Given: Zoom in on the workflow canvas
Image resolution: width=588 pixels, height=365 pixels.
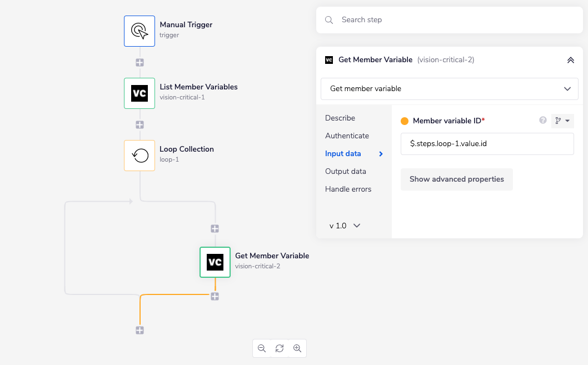Looking at the screenshot, I should point(297,348).
